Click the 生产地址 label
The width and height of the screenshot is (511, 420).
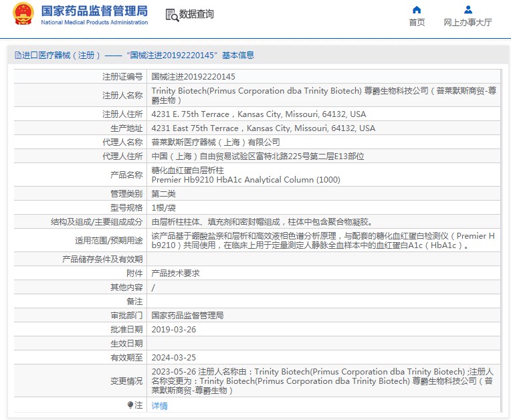126,128
